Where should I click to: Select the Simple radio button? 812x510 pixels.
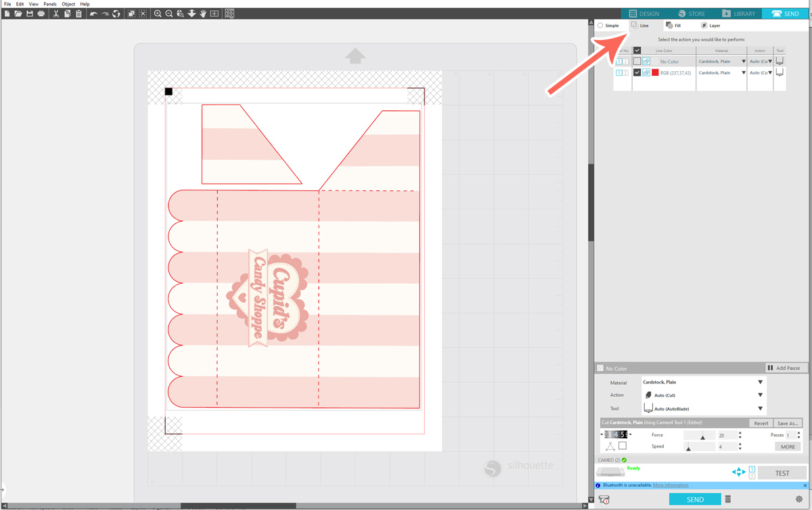600,25
